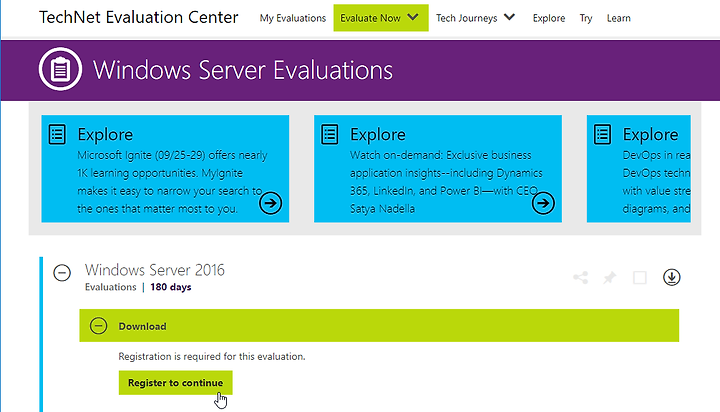This screenshot has width=720, height=412.
Task: Click the list icon on the Microsoft Ignite Explore card
Action: [57, 135]
